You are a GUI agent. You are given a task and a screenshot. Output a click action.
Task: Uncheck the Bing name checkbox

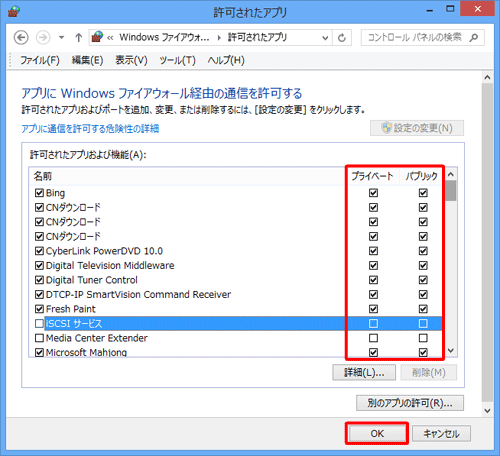point(39,193)
